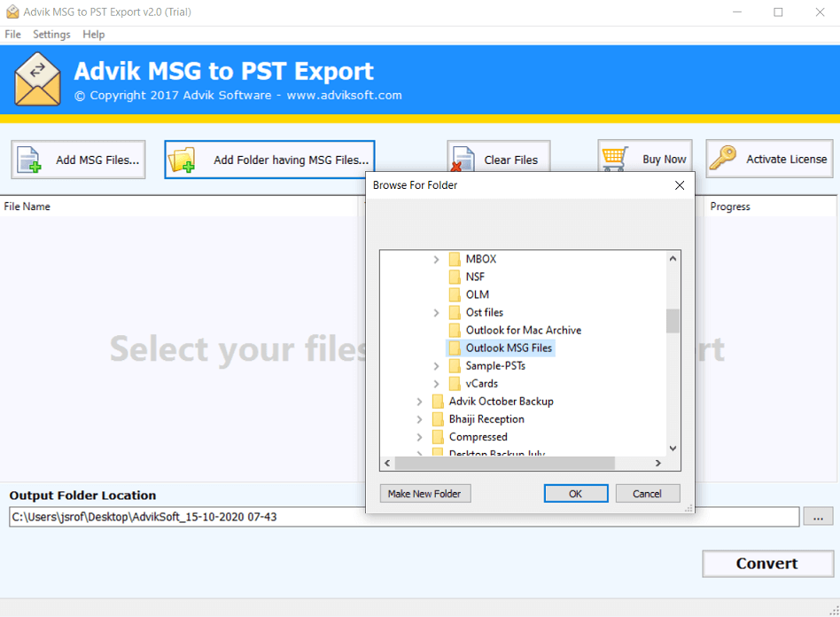Maximize the Advik application window
The width and height of the screenshot is (840, 617).
(x=778, y=12)
